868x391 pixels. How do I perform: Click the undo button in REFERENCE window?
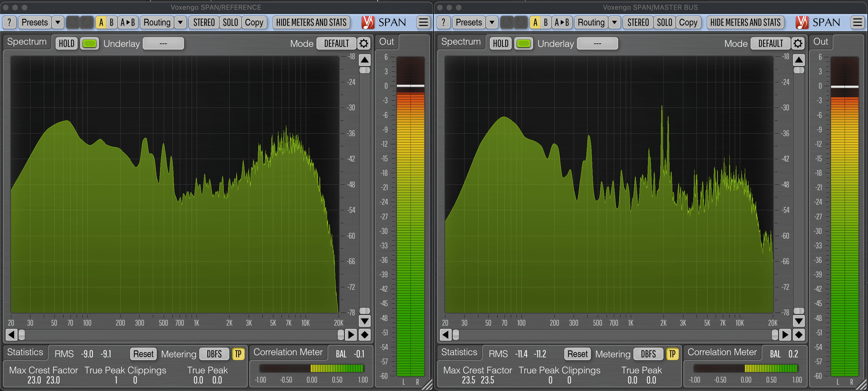pos(73,23)
